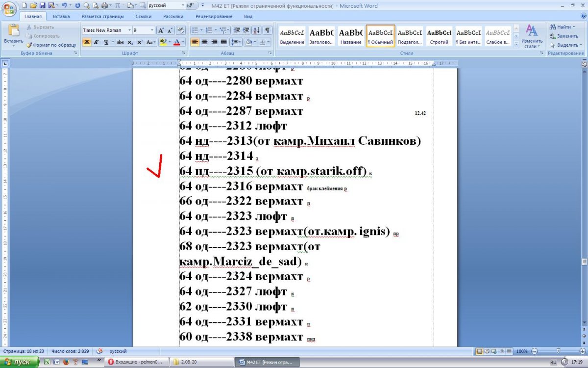Click the clear formatting icon

(x=180, y=30)
